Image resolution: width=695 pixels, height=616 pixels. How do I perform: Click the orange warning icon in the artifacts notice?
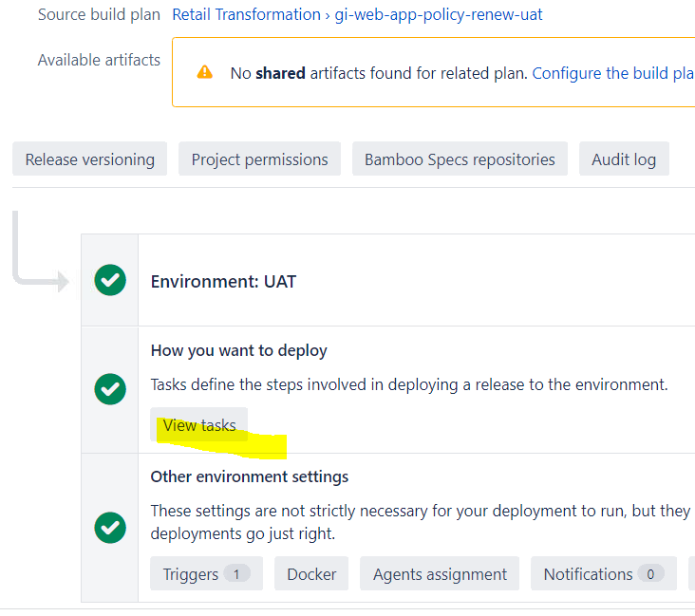(205, 72)
